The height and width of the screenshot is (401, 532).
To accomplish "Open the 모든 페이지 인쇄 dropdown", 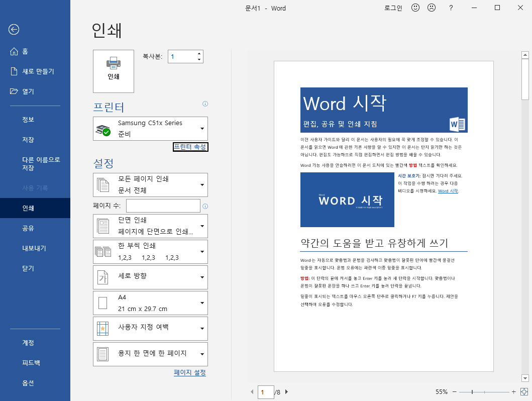I will tap(150, 185).
